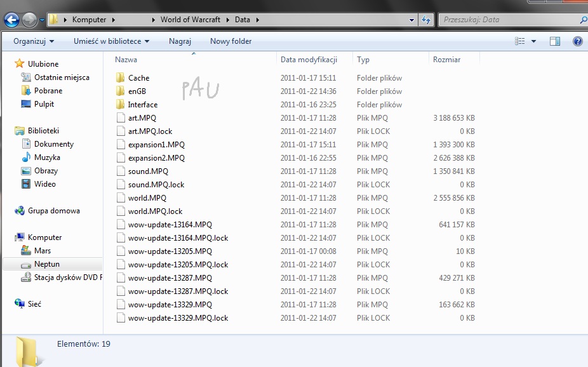Viewport: 588px width, 367px height.
Task: Select wow-update-13329.MPQ.lock file name
Action: coord(178,318)
